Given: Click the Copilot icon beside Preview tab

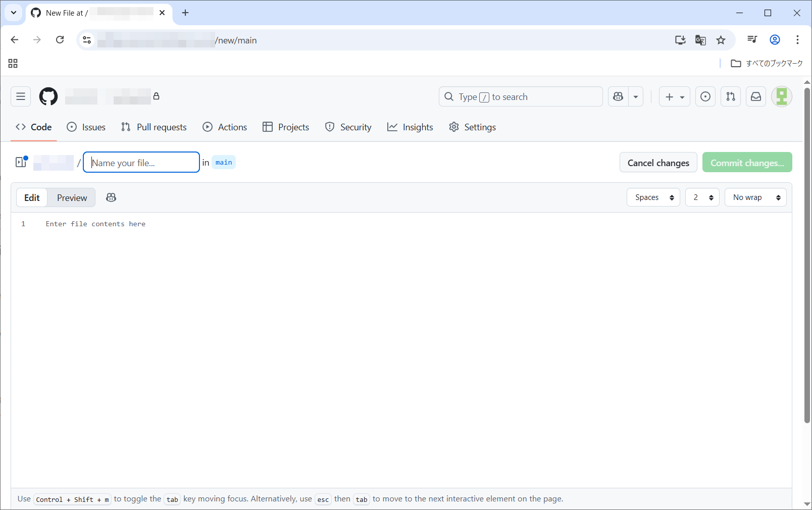Looking at the screenshot, I should pos(111,197).
